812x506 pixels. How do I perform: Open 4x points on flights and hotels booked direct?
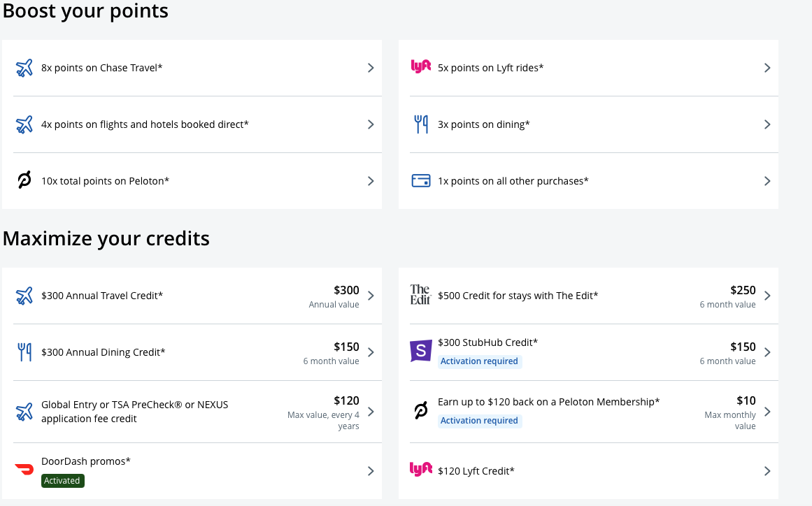pos(145,124)
